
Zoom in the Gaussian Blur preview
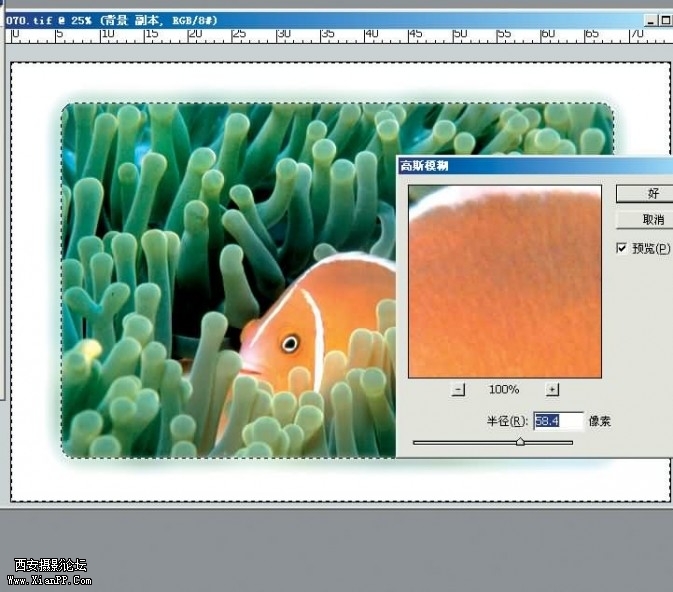point(552,389)
